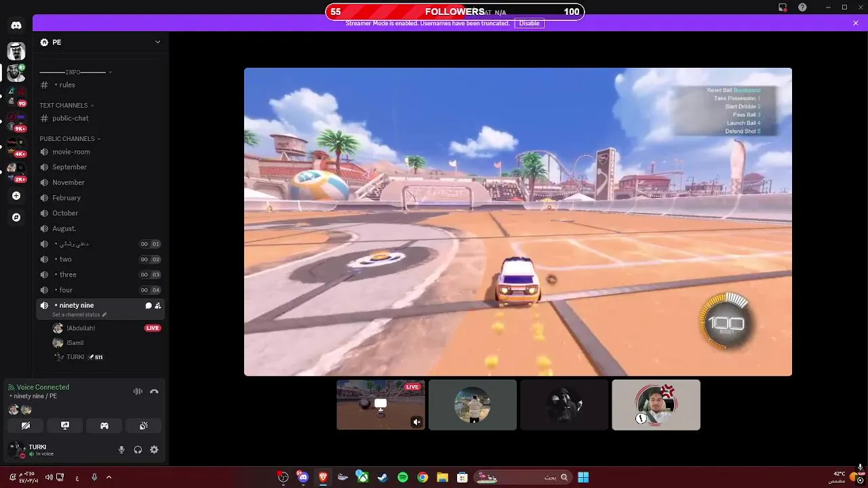Image resolution: width=868 pixels, height=488 pixels.
Task: Join September voice channel
Action: coord(100,167)
